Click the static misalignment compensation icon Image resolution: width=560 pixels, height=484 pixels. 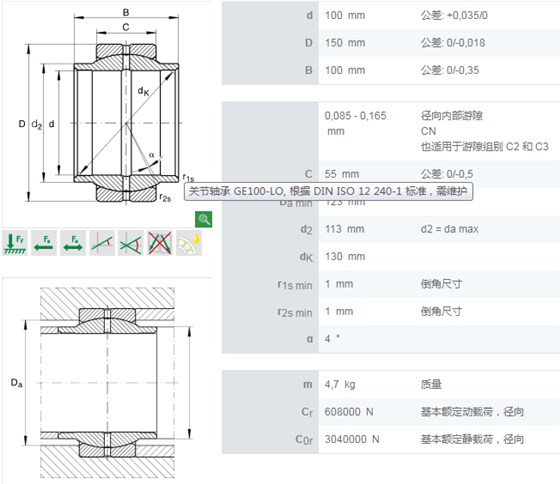[x=102, y=243]
